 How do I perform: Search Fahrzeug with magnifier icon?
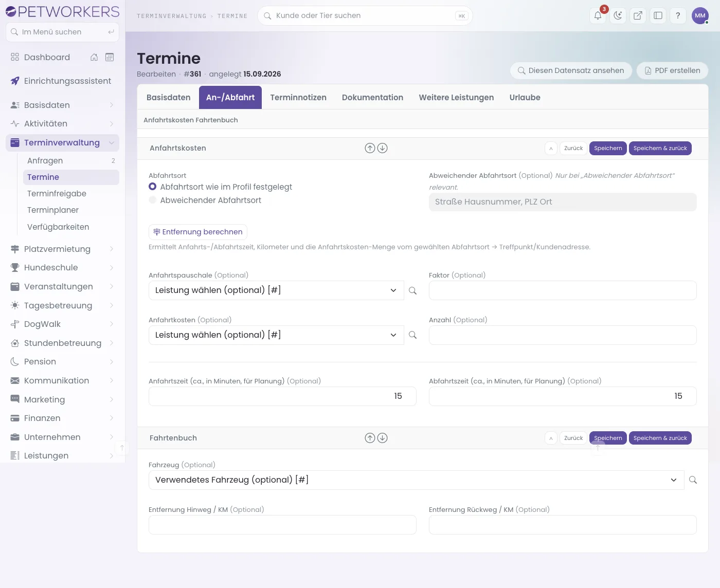tap(693, 480)
